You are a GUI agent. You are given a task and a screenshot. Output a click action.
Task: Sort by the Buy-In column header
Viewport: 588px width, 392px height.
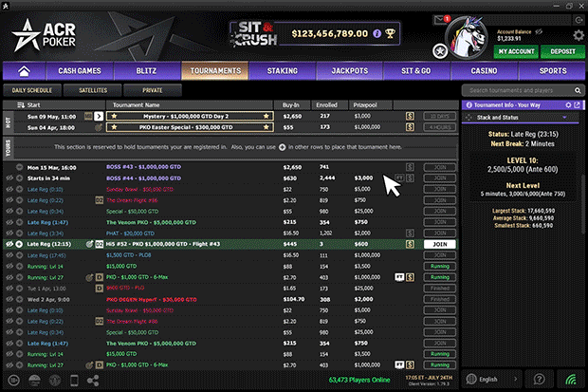pyautogui.click(x=291, y=105)
